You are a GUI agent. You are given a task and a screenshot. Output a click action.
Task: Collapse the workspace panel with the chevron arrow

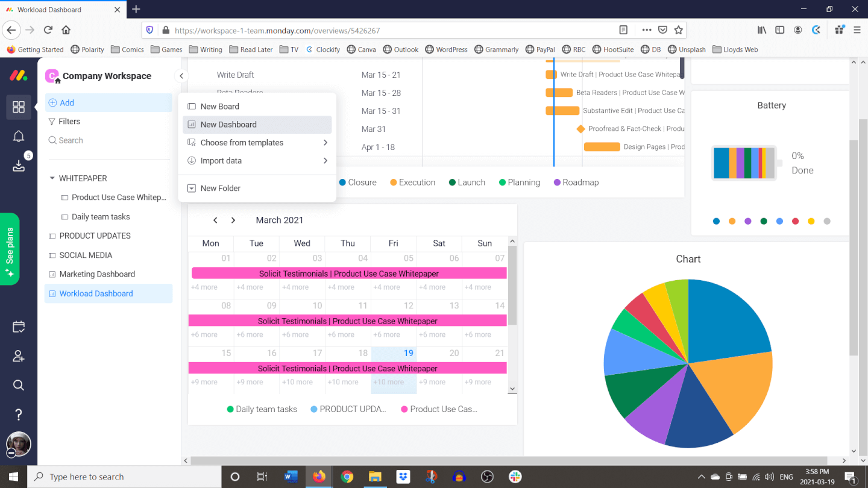[181, 77]
